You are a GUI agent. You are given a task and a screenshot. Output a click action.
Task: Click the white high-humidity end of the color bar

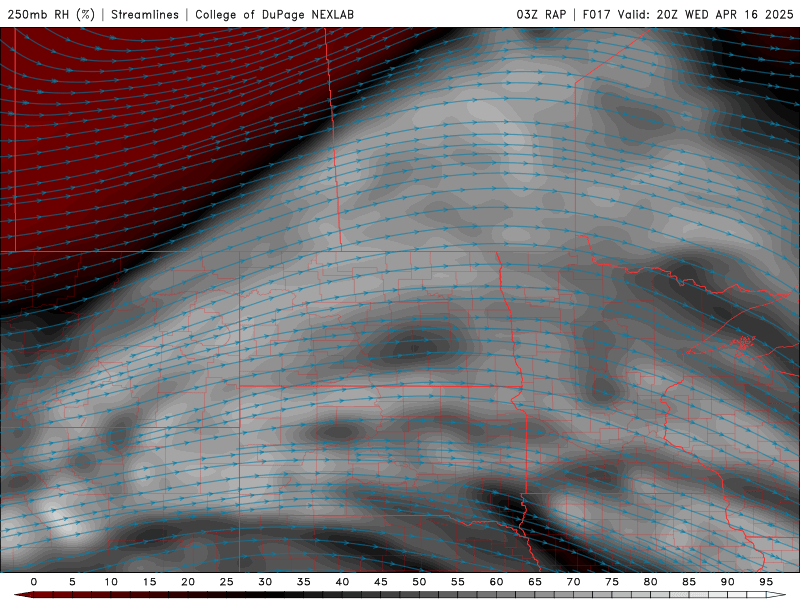click(x=776, y=595)
